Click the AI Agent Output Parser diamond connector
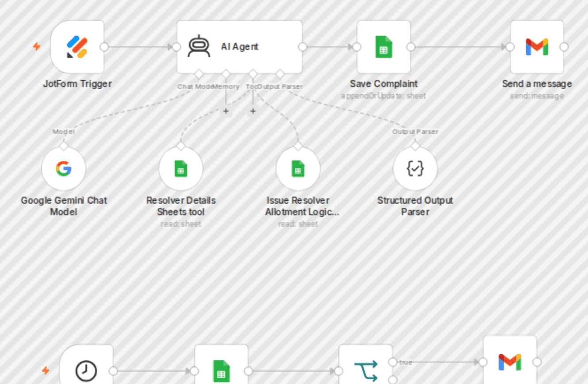Screen dimensions: 588x384 coord(280,73)
